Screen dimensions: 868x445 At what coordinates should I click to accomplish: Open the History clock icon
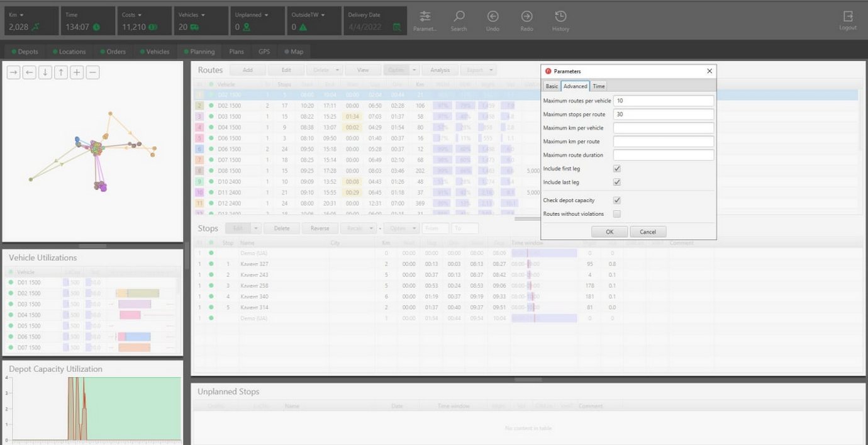560,17
